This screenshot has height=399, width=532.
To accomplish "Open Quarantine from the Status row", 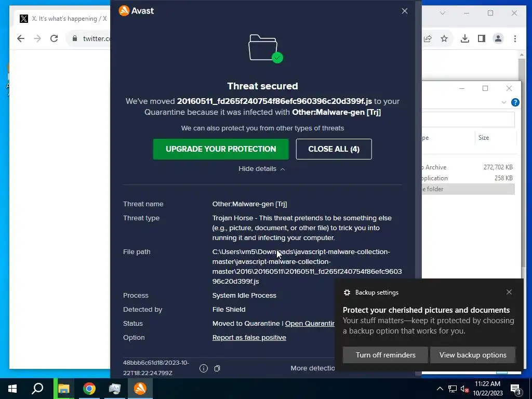I will [x=310, y=323].
